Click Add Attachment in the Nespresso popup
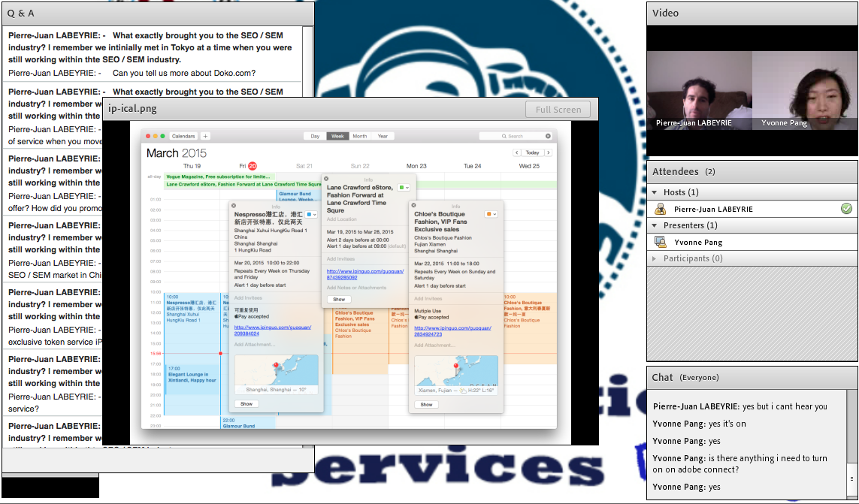 click(254, 344)
